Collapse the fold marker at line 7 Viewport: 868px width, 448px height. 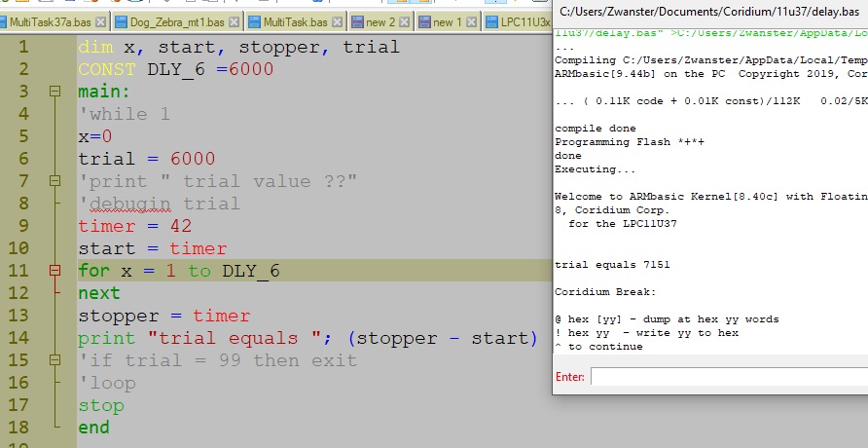54,180
